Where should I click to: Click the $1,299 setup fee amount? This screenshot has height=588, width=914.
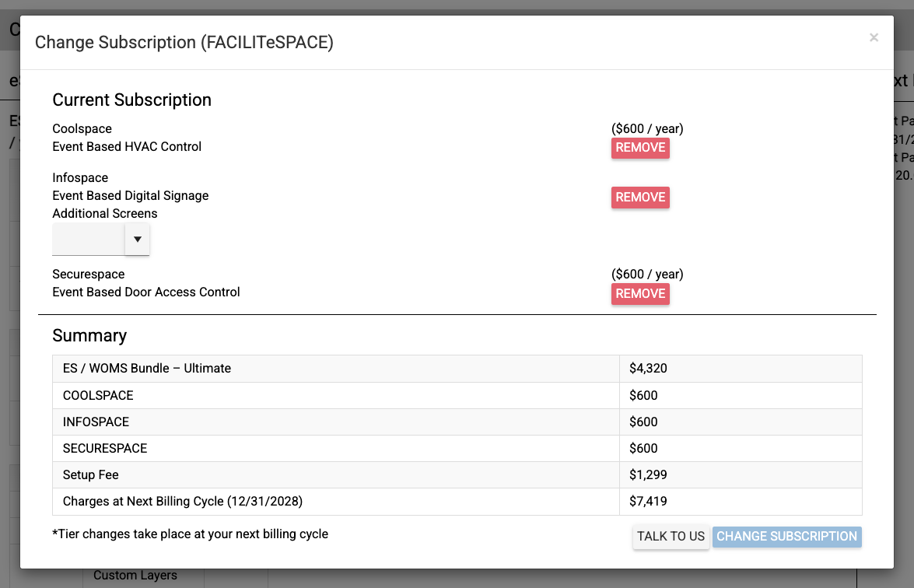(648, 475)
